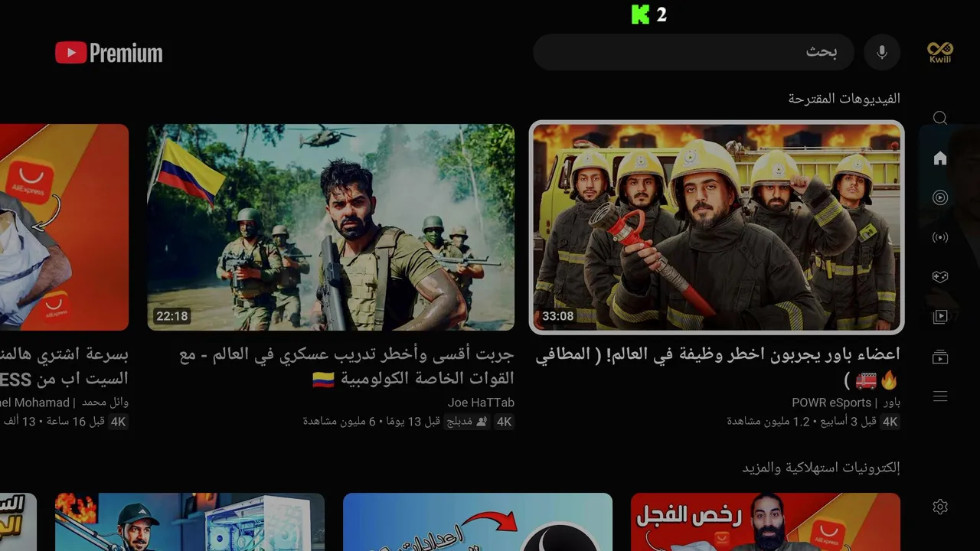Focus the بحث search field
Viewport: 980px width, 551px height.
click(x=694, y=52)
